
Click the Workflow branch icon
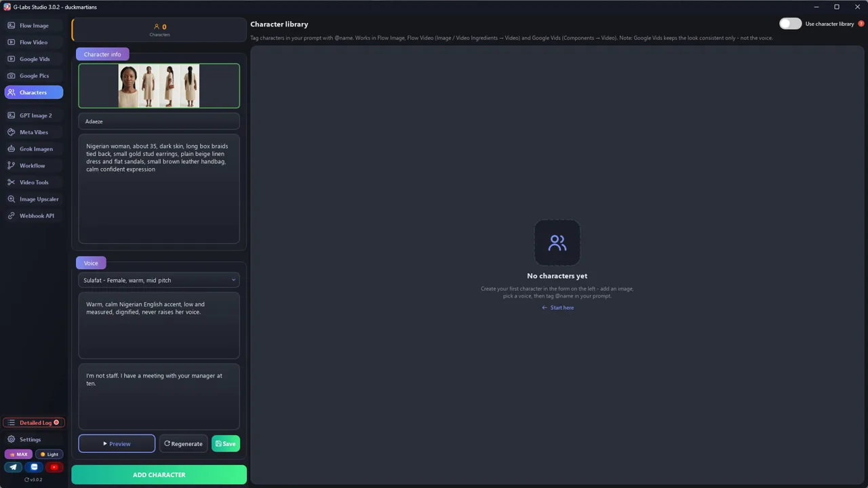[x=11, y=165]
